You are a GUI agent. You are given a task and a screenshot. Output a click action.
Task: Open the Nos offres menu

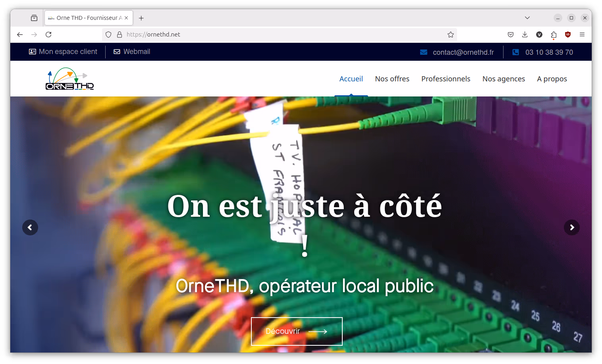coord(392,79)
